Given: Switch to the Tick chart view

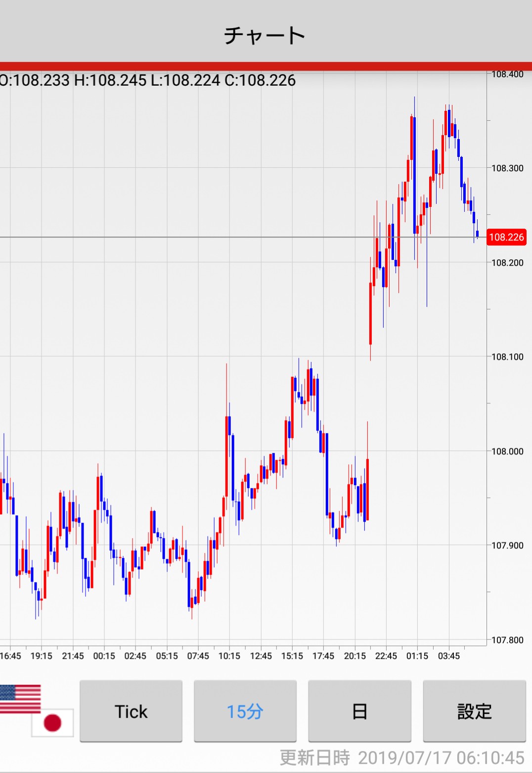Looking at the screenshot, I should pos(131,711).
